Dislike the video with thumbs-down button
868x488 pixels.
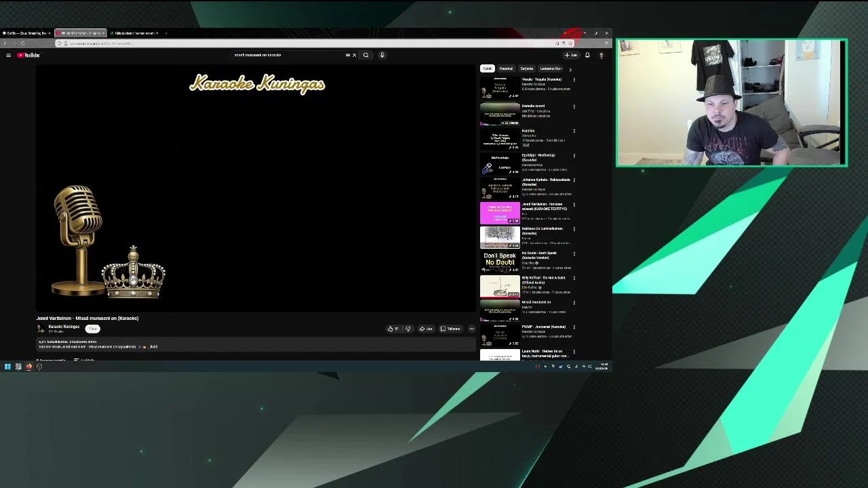[408, 329]
